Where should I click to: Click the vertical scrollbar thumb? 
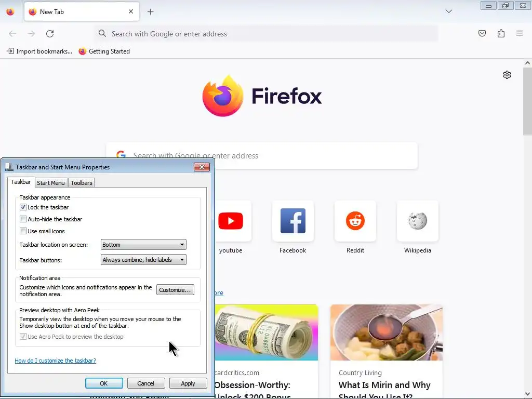pyautogui.click(x=527, y=101)
